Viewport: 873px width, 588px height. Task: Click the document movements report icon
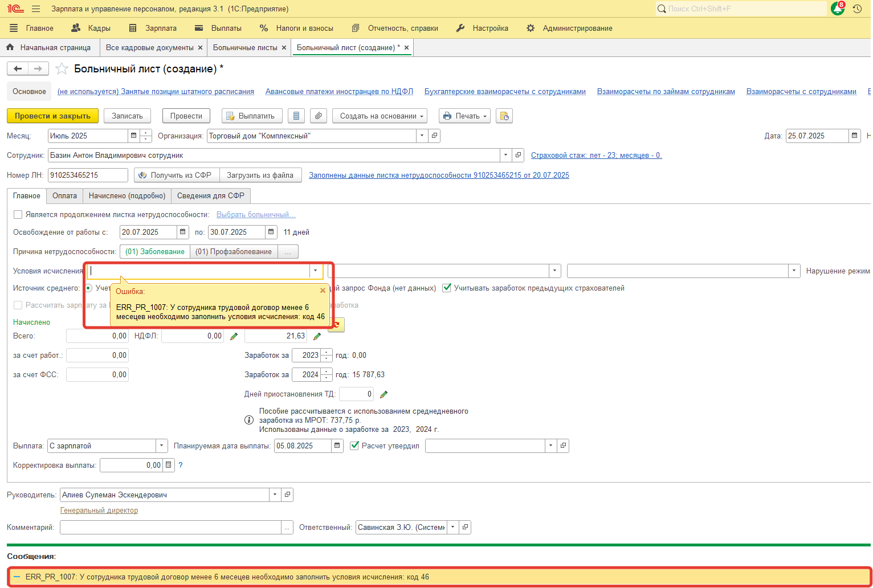(x=296, y=116)
